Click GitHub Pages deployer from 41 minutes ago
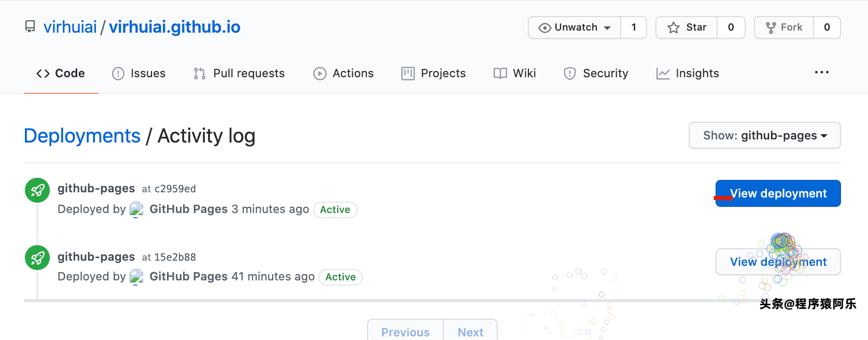This screenshot has width=868, height=340. pyautogui.click(x=189, y=276)
